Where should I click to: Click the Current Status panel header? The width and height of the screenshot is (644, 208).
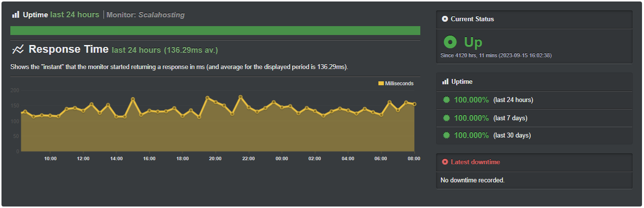(534, 19)
